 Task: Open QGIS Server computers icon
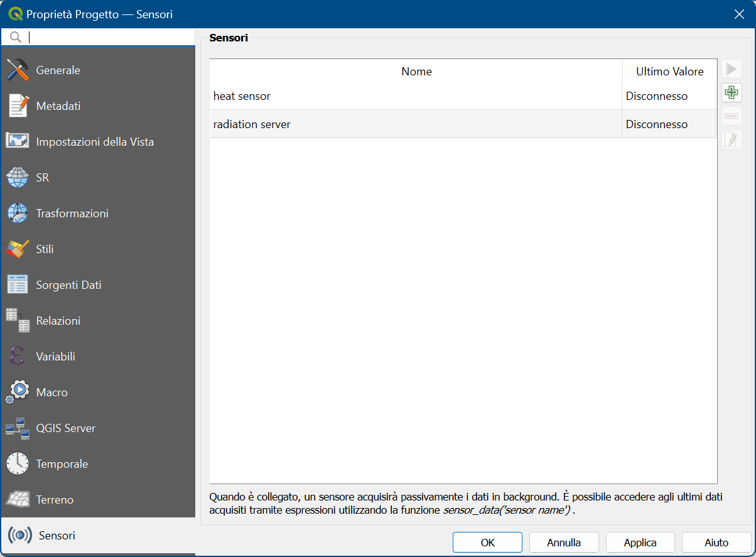point(18,428)
